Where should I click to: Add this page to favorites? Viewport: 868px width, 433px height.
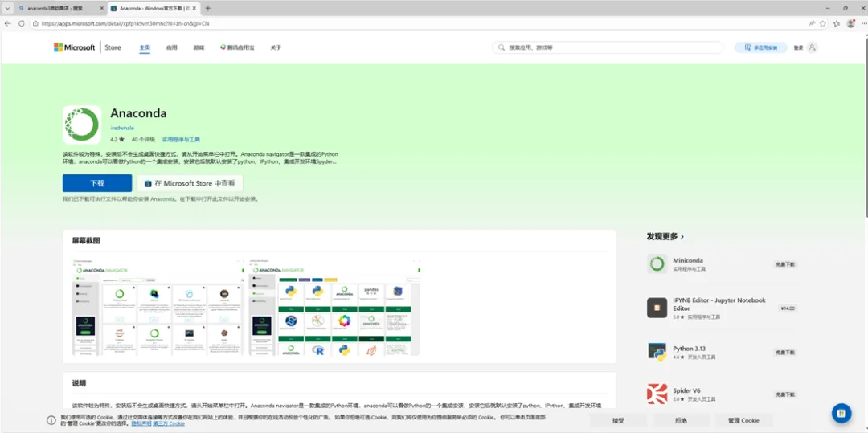click(x=823, y=24)
